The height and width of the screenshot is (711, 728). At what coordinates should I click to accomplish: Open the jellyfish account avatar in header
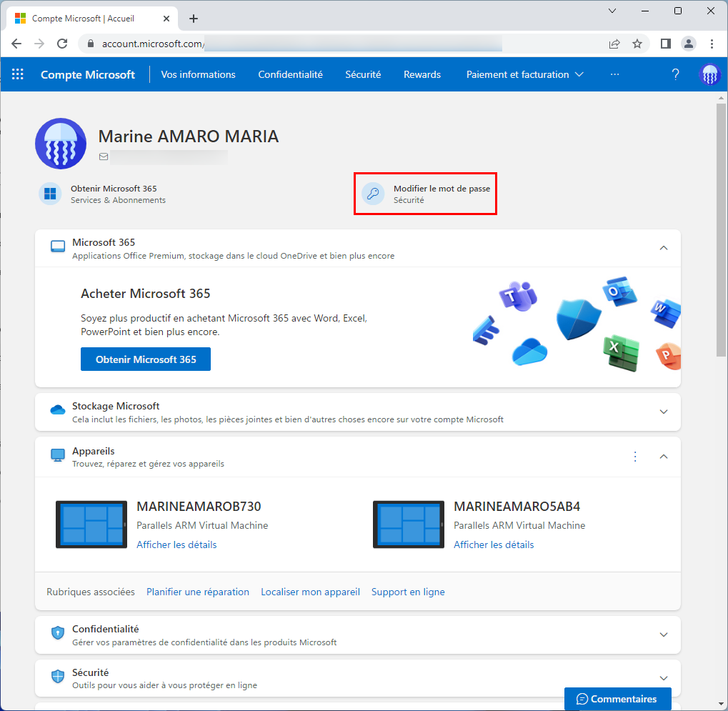pyautogui.click(x=710, y=74)
